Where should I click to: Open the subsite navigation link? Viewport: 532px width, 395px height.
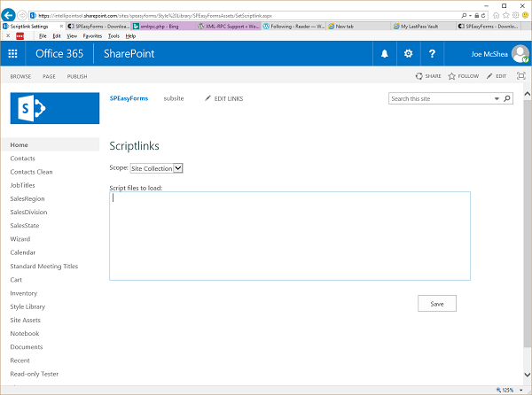[174, 98]
